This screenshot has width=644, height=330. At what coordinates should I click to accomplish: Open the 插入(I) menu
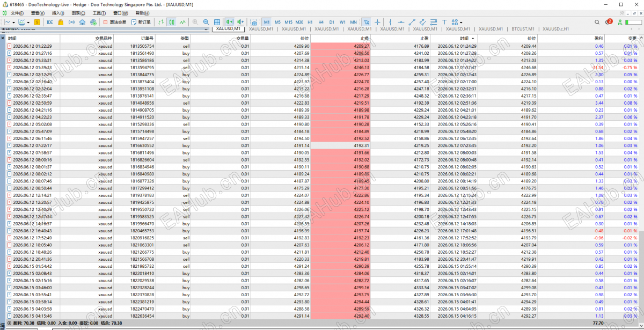coord(58,13)
